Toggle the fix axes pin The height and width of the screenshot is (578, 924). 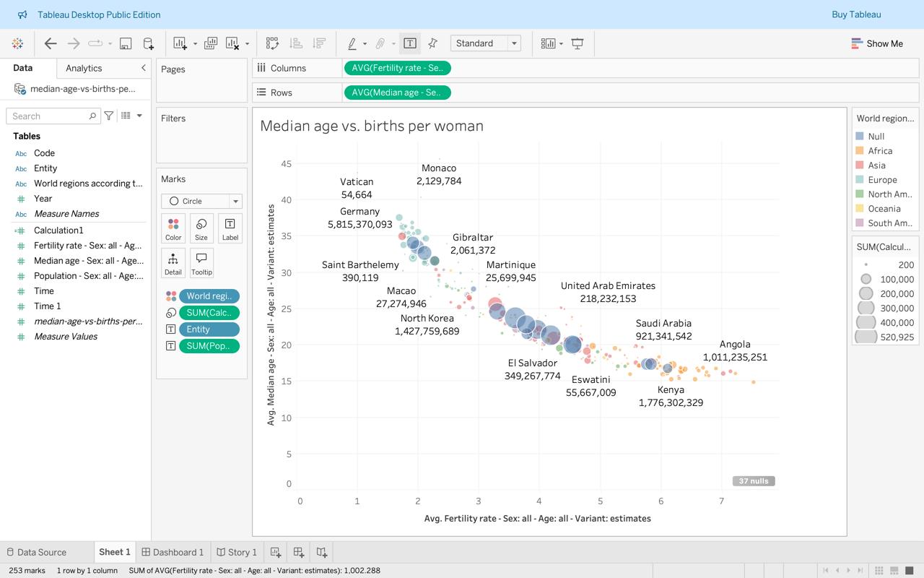(x=432, y=43)
